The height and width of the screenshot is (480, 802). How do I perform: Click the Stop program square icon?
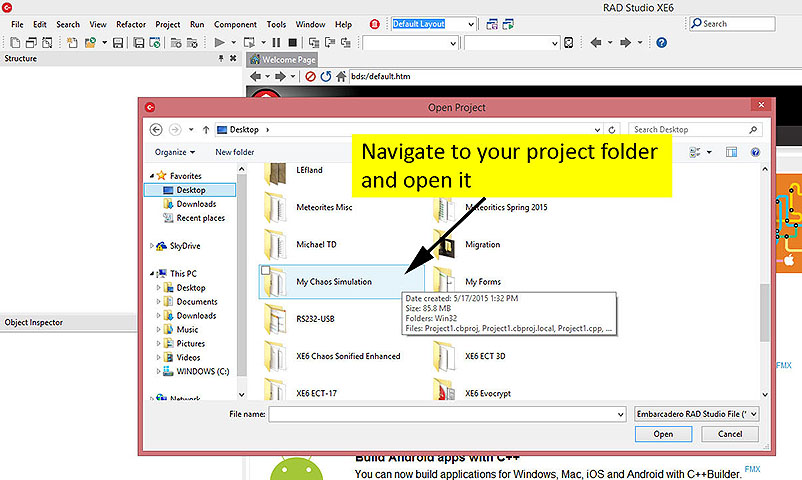pos(293,42)
